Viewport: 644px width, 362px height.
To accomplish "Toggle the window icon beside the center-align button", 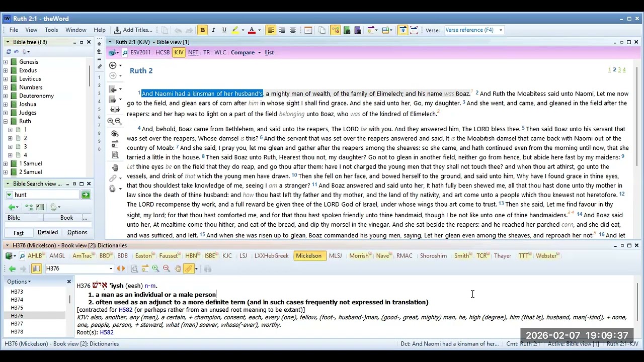I will [308, 30].
